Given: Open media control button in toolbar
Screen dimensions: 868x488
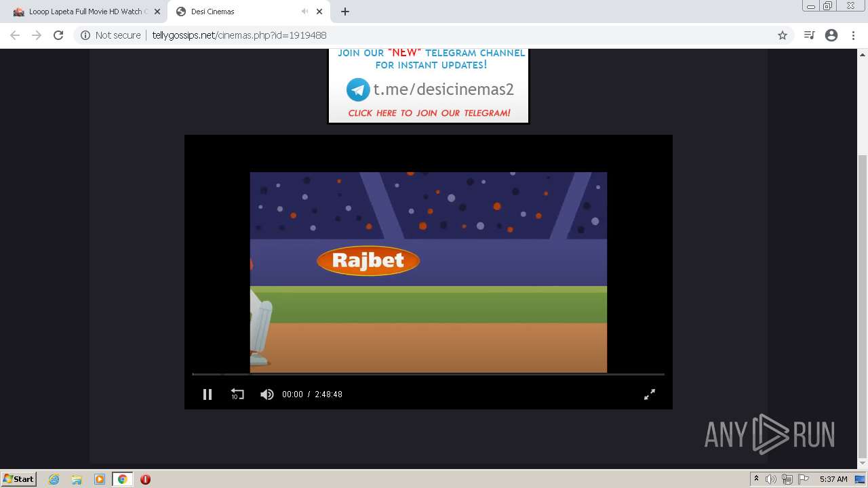Looking at the screenshot, I should pyautogui.click(x=809, y=35).
